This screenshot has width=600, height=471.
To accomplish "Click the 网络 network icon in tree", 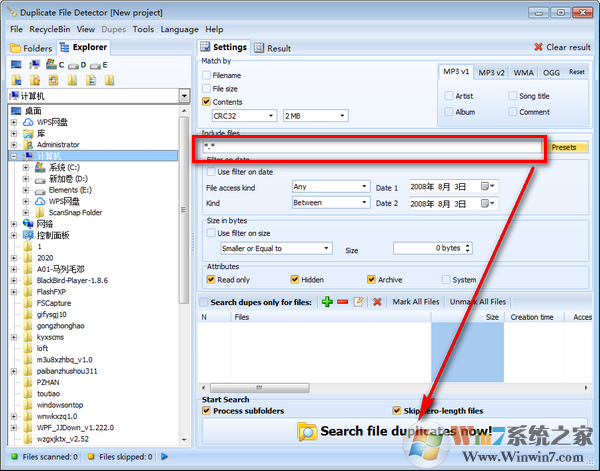I will coord(28,223).
